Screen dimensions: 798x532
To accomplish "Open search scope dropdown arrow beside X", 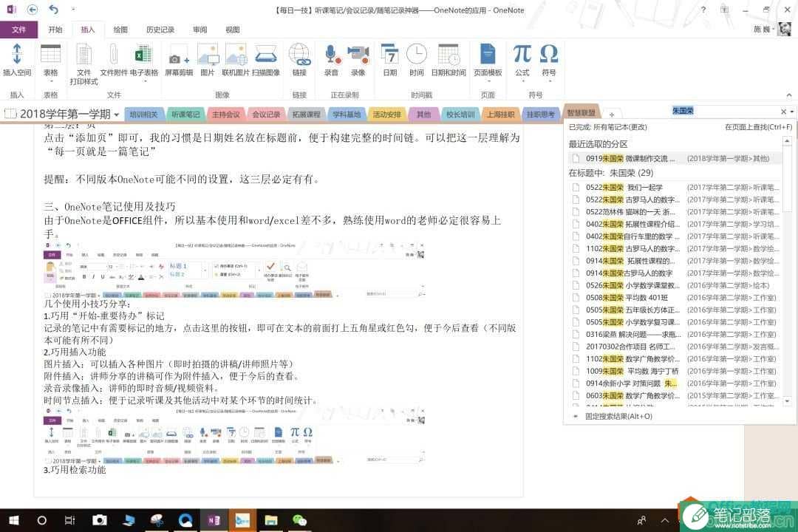I will (792, 112).
